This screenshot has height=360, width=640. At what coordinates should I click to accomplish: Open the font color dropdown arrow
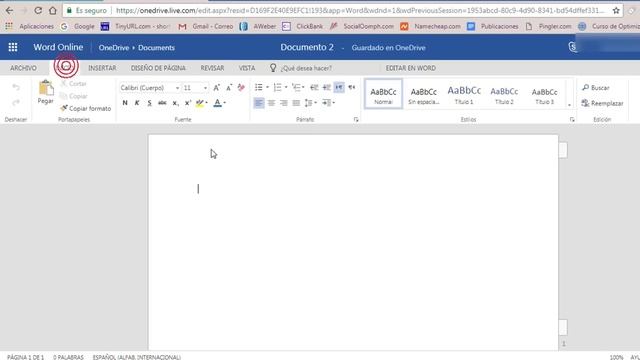[x=224, y=103]
